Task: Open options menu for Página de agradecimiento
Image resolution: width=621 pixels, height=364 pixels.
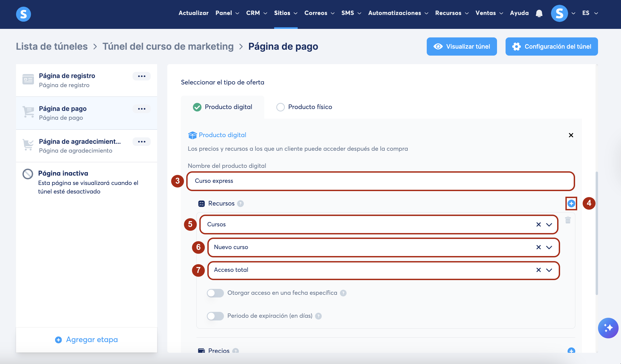Action: pyautogui.click(x=141, y=142)
